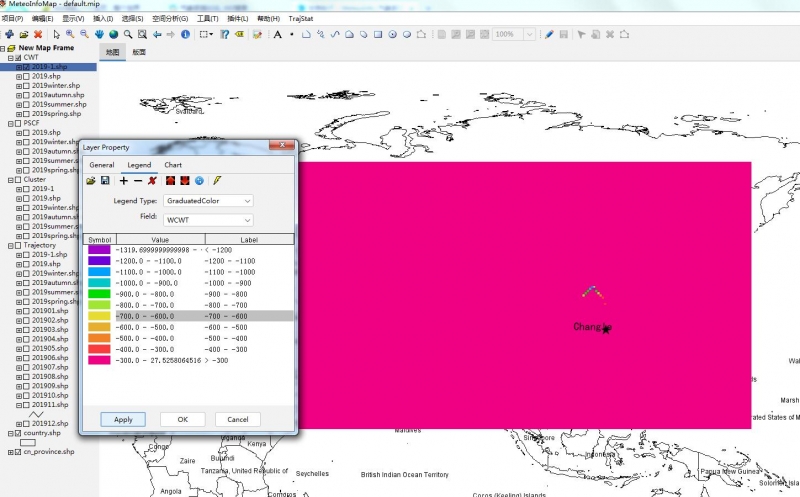Image resolution: width=800 pixels, height=497 pixels.
Task: Click the yellow swatch for -700 to -600
Action: tap(99, 315)
